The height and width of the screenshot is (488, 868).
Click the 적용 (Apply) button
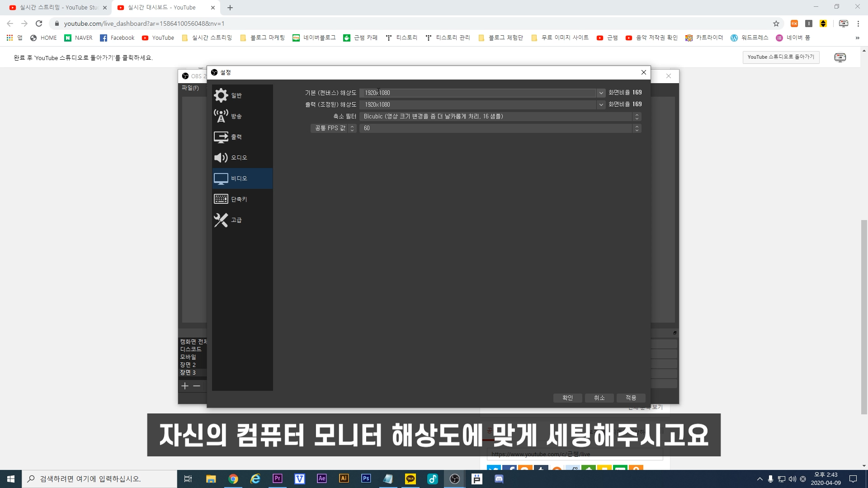pyautogui.click(x=631, y=398)
